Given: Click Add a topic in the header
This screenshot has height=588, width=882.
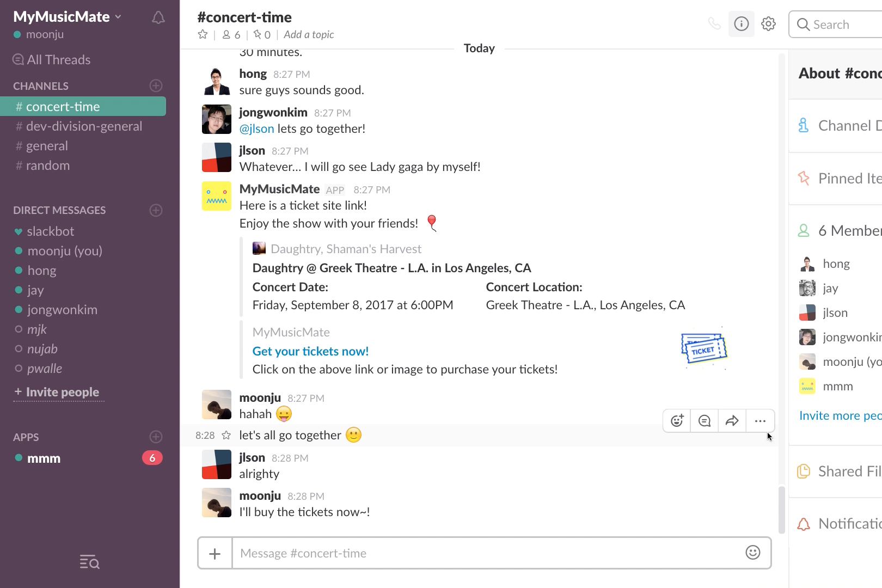Looking at the screenshot, I should point(309,34).
